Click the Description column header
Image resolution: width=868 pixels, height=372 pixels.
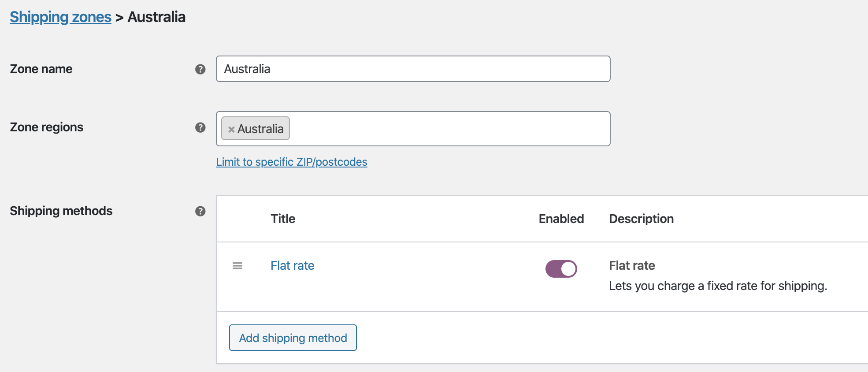[641, 219]
